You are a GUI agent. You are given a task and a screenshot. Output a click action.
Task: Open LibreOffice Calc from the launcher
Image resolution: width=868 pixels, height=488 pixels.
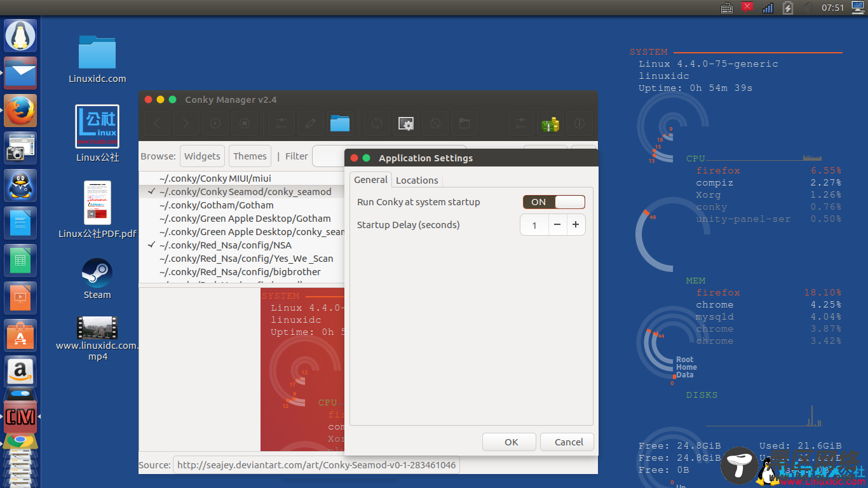pos(21,261)
